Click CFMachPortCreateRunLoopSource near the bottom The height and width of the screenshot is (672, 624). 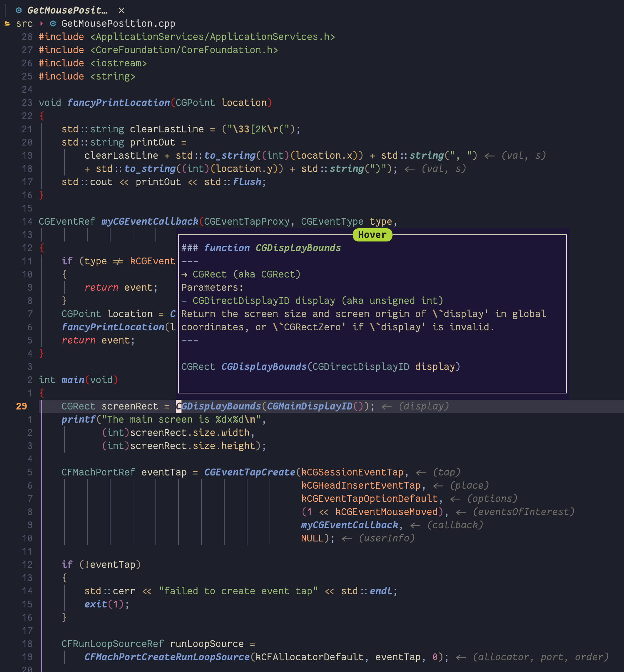pos(167,657)
